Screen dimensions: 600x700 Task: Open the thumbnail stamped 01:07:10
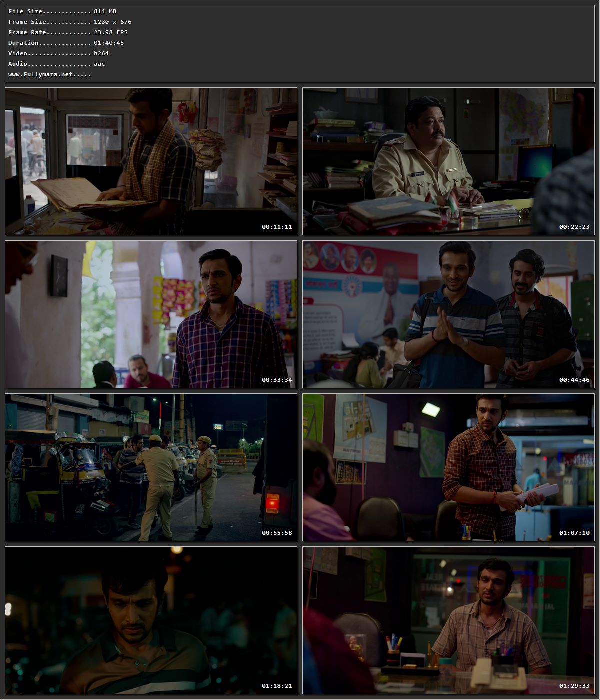448,467
